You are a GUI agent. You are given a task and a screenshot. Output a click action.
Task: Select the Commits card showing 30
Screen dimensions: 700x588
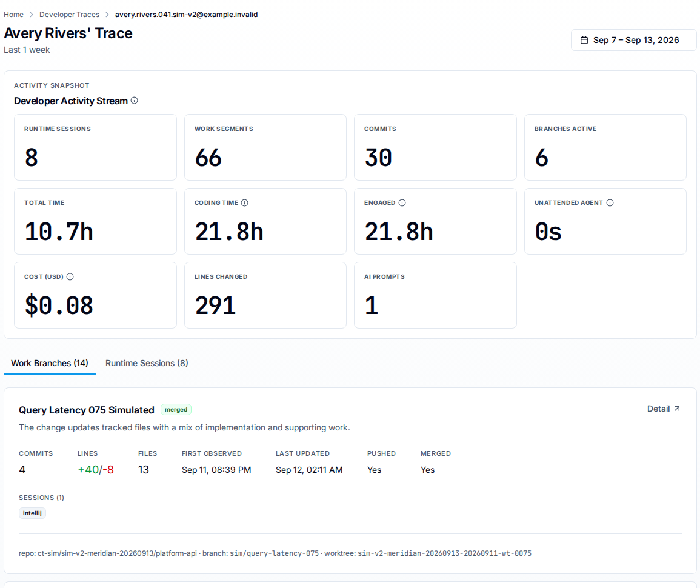(435, 147)
